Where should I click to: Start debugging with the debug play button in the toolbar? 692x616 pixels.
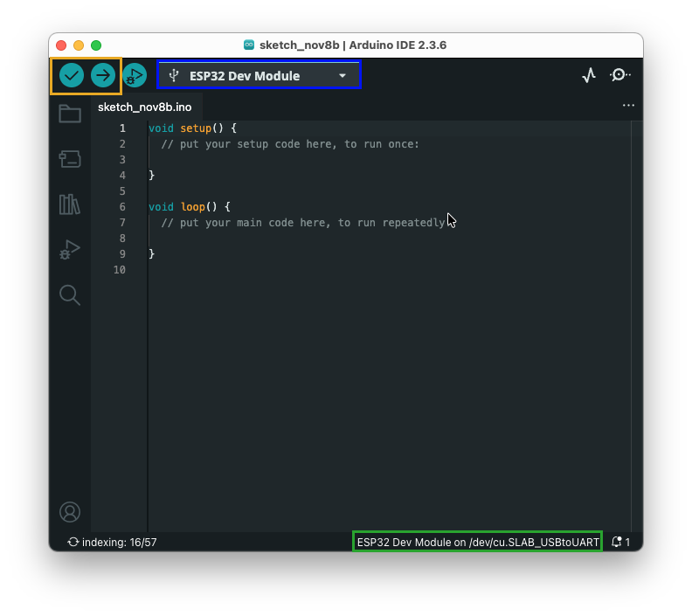point(135,75)
